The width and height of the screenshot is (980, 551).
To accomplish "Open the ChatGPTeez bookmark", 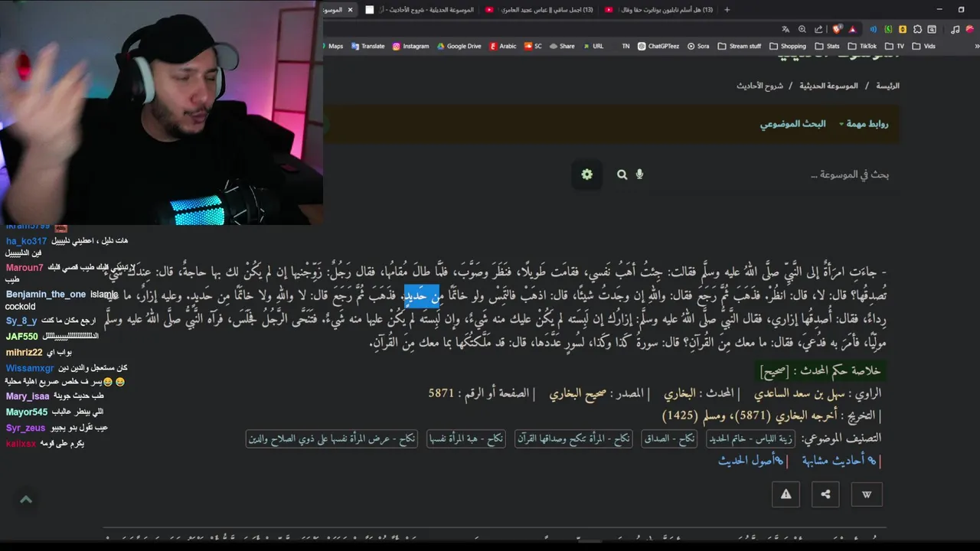I will click(658, 46).
